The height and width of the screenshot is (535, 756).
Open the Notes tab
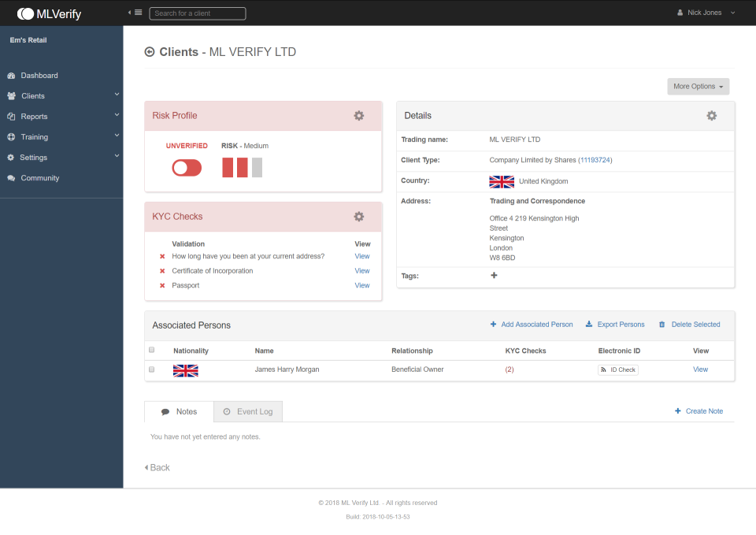point(179,411)
